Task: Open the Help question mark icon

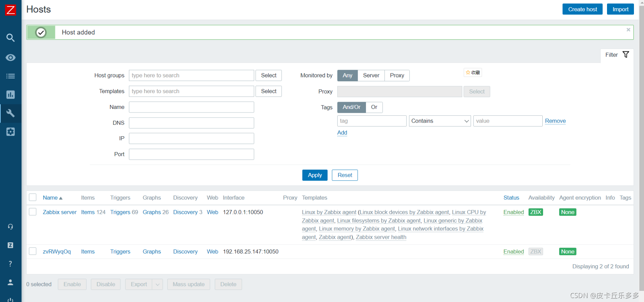Action: pos(10,264)
